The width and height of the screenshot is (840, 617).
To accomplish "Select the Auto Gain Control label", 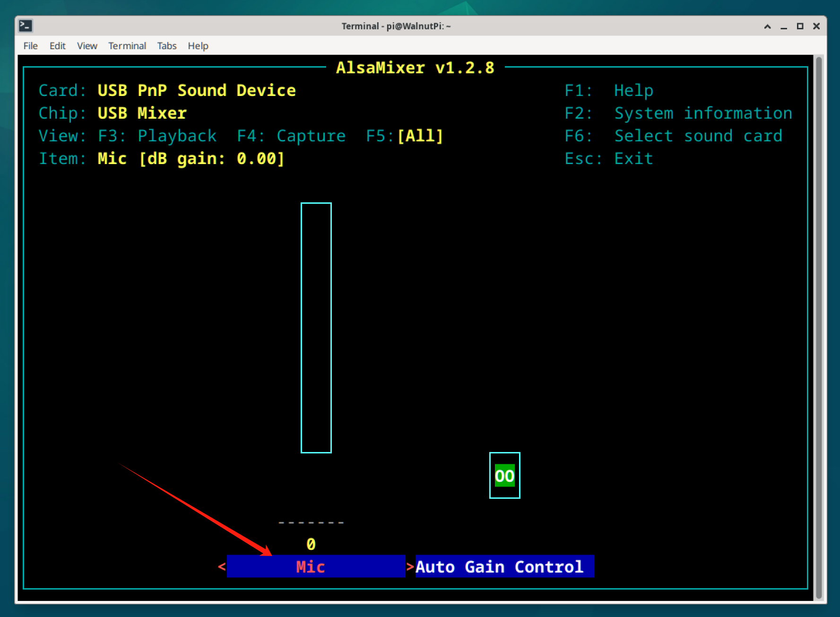I will (x=504, y=566).
